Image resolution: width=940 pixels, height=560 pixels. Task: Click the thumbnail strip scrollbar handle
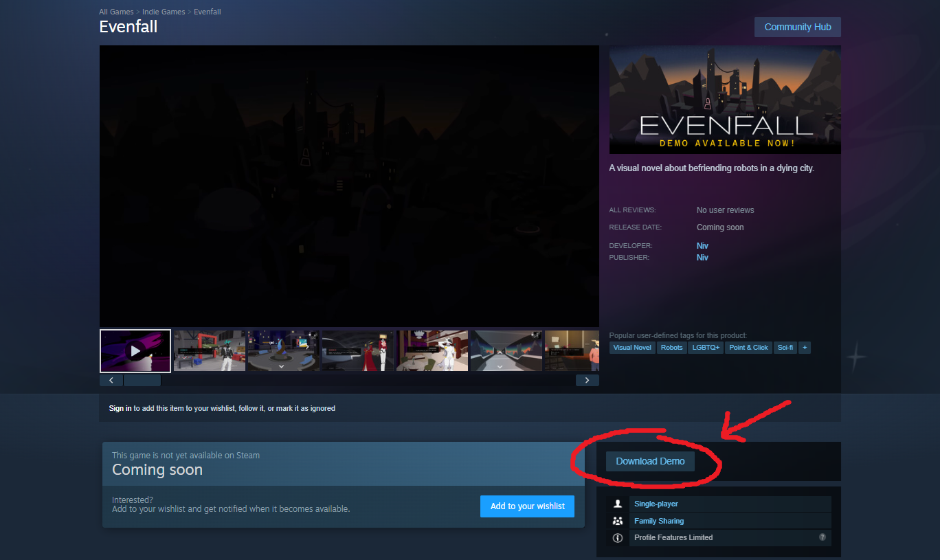[x=142, y=380]
